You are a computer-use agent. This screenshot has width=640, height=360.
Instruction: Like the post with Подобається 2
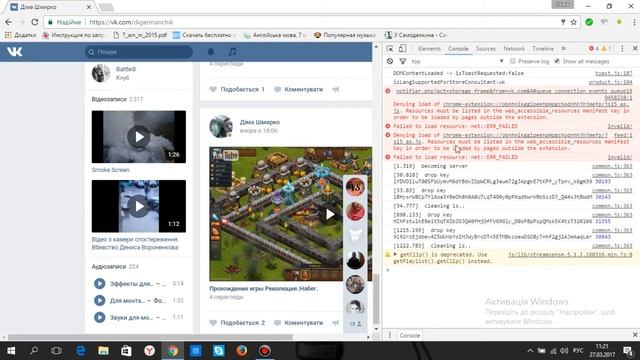(x=237, y=323)
